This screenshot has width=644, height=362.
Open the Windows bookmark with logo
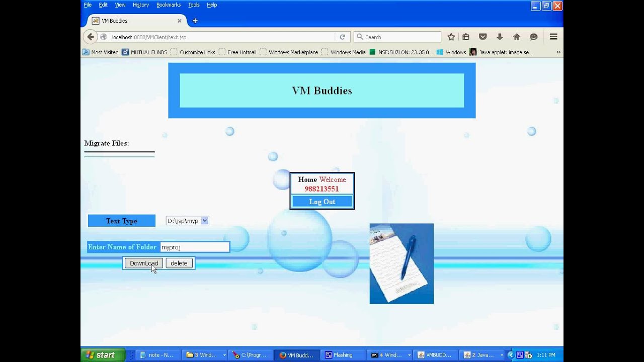pos(451,52)
